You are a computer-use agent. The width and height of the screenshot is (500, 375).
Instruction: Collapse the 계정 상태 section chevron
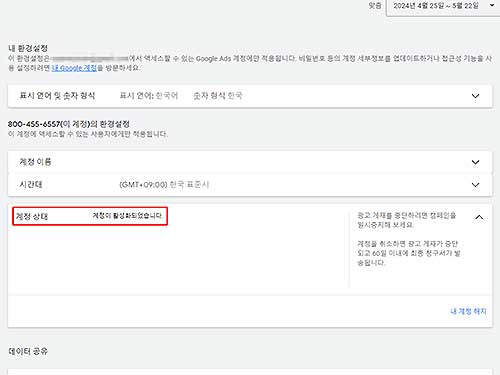pos(479,217)
